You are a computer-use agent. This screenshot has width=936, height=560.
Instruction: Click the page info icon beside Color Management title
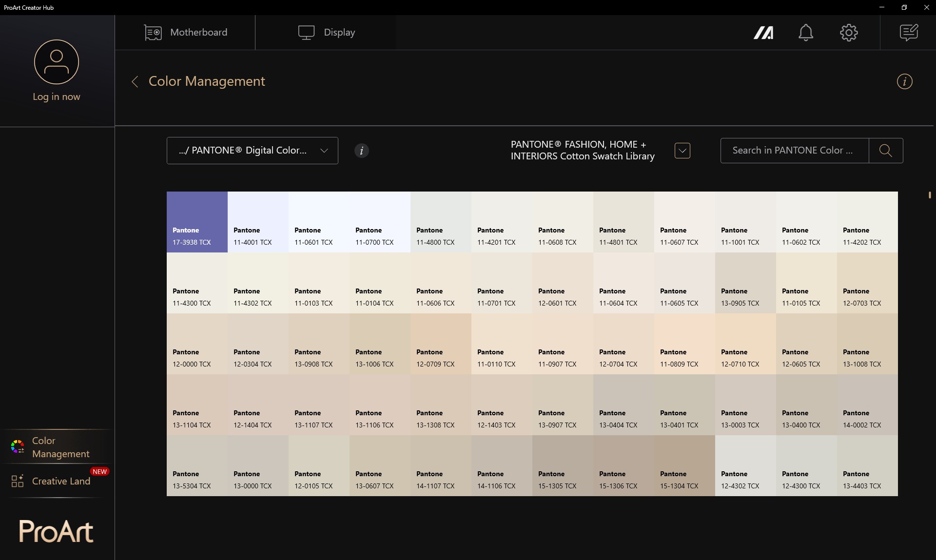click(x=904, y=81)
